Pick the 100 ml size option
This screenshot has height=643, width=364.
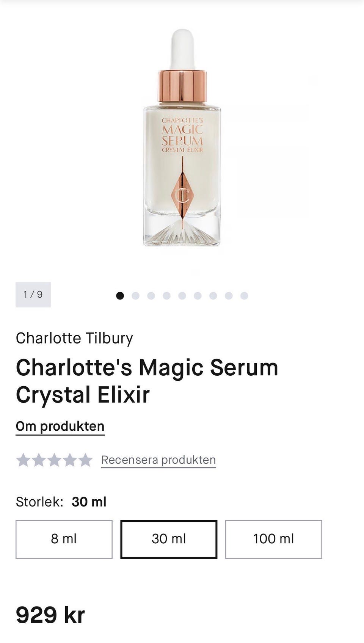click(273, 539)
